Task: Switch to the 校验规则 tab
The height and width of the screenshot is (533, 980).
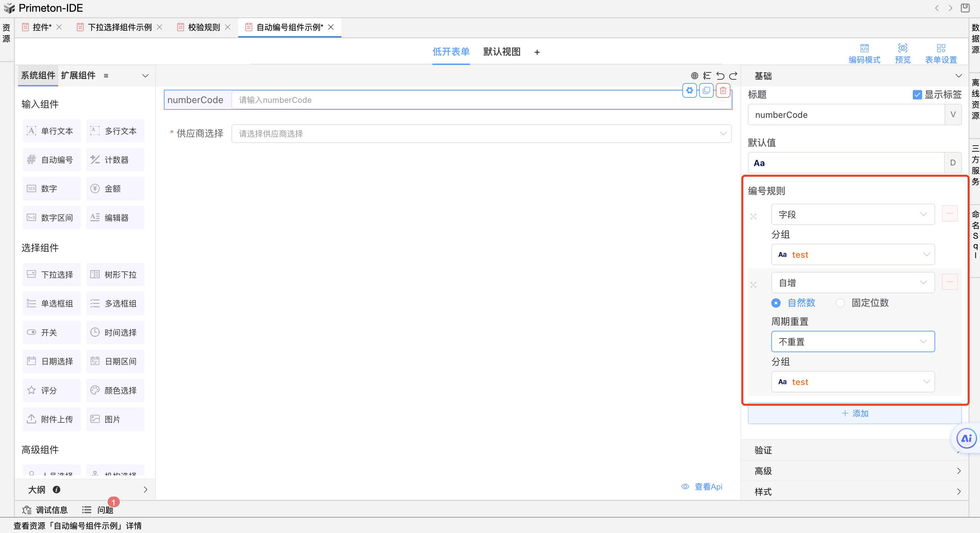Action: click(204, 27)
